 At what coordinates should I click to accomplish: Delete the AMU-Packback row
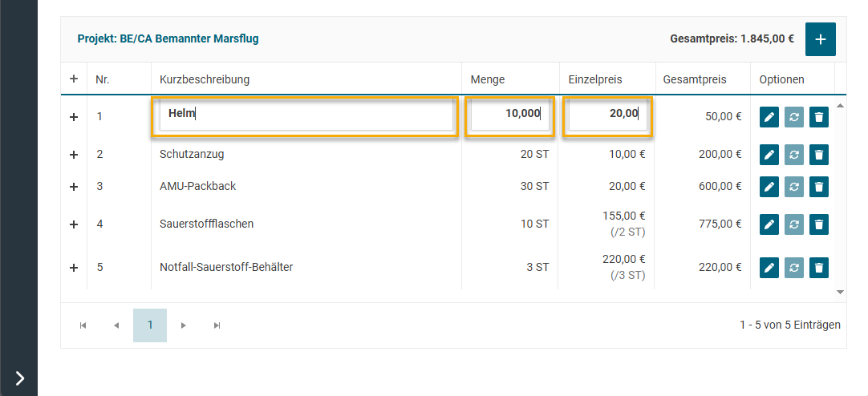(818, 187)
